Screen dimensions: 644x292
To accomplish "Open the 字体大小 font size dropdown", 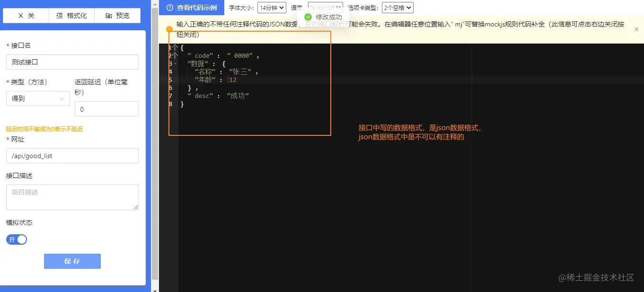I will [272, 8].
